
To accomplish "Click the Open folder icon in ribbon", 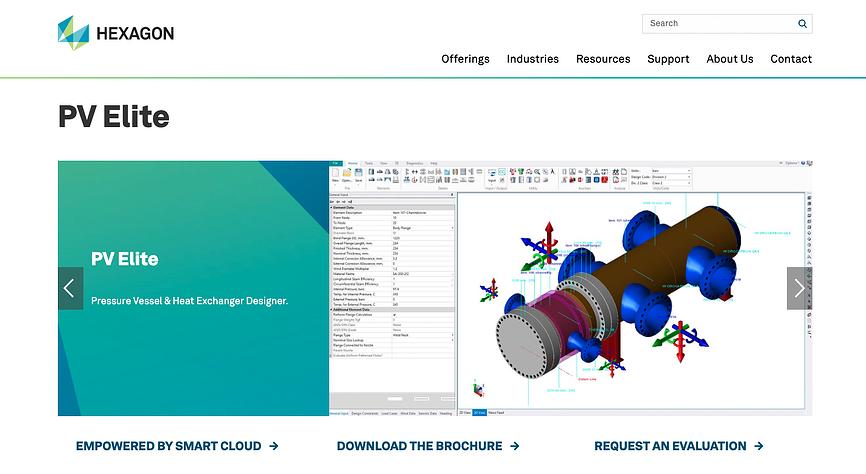I will [347, 173].
